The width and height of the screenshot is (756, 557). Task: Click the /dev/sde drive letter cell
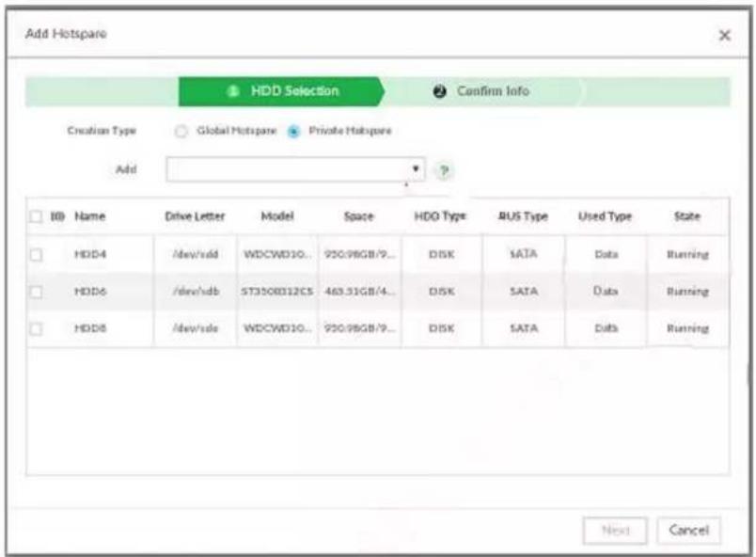pos(196,328)
